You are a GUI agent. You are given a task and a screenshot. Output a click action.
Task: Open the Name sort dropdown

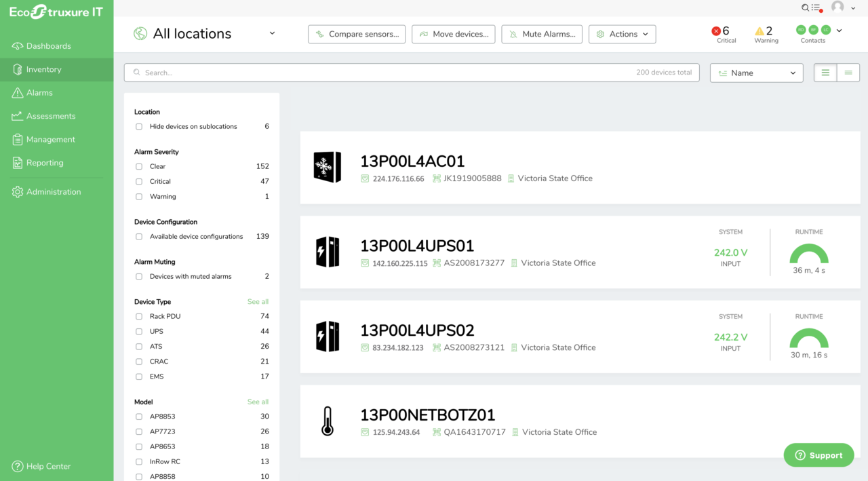pyautogui.click(x=756, y=73)
